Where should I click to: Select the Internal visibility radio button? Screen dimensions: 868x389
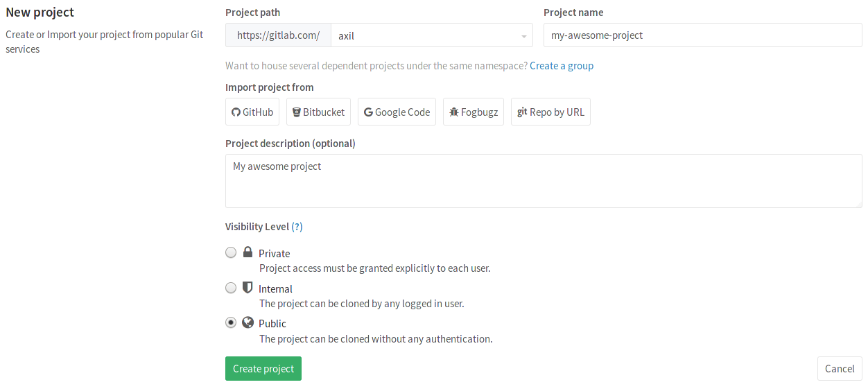[231, 288]
